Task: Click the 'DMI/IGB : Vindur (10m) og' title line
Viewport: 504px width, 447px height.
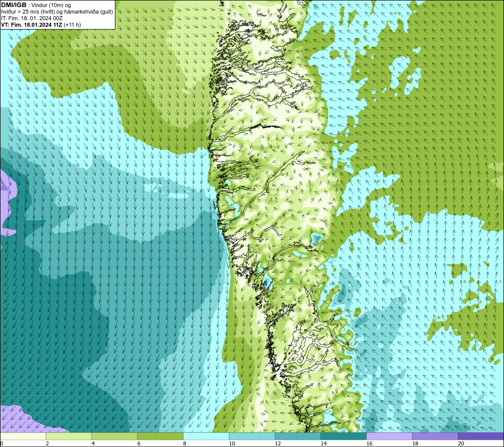Action: pyautogui.click(x=36, y=5)
